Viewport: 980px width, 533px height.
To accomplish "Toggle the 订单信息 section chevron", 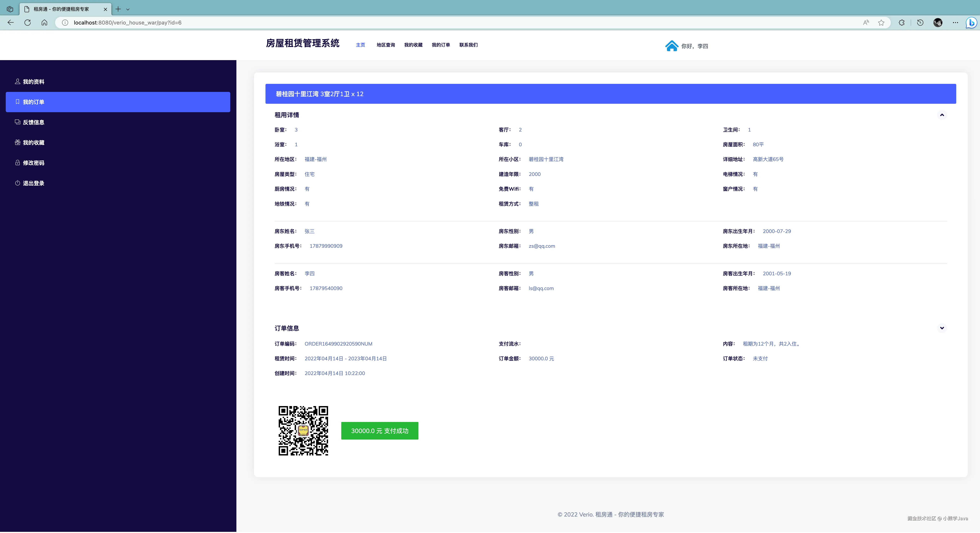I will coord(942,328).
